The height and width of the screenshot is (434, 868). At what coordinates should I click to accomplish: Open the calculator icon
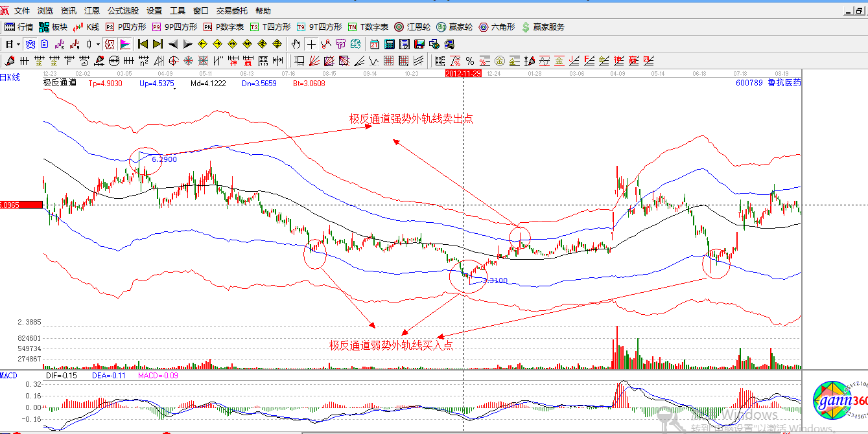click(388, 44)
